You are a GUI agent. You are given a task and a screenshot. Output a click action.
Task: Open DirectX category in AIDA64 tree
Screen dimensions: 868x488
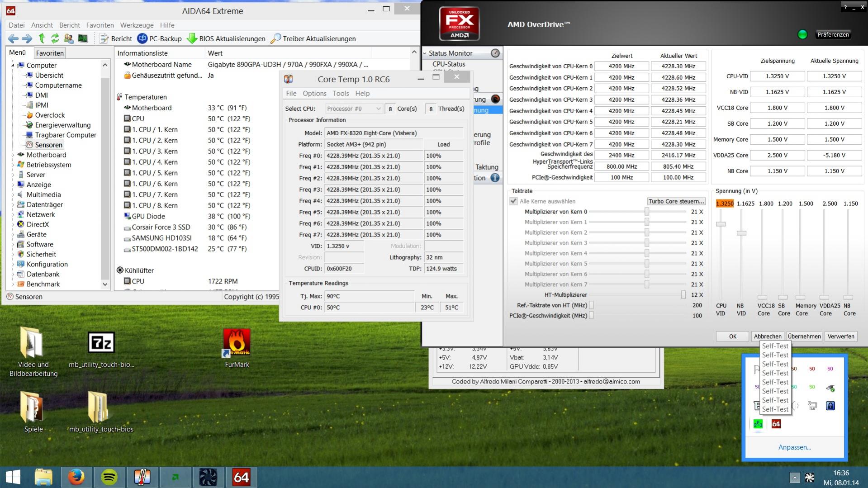point(38,225)
